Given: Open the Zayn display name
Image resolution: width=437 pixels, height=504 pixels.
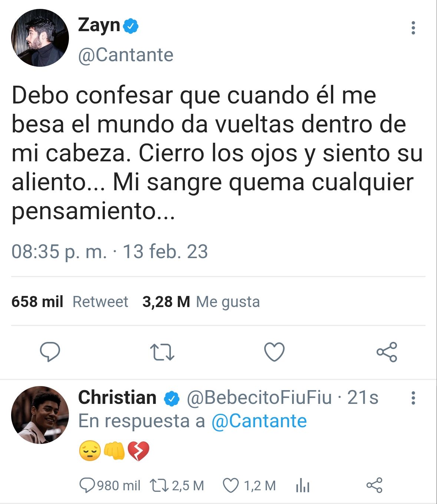Looking at the screenshot, I should click(99, 26).
